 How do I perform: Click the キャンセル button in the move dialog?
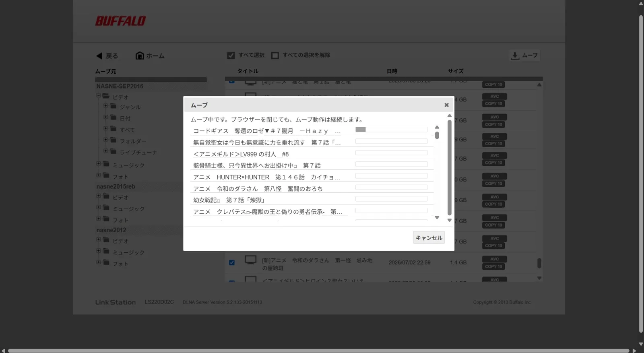coord(429,237)
